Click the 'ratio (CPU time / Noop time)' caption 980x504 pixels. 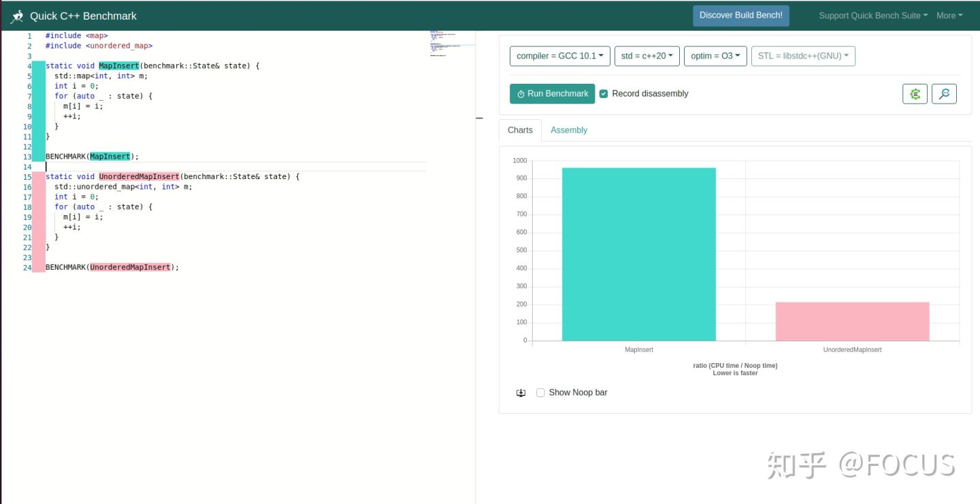coord(735,366)
